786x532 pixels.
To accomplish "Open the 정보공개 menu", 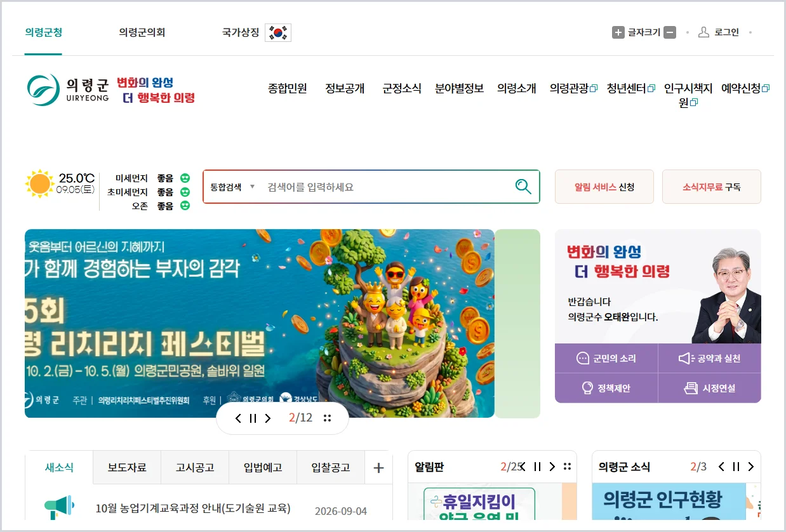I will pyautogui.click(x=345, y=89).
